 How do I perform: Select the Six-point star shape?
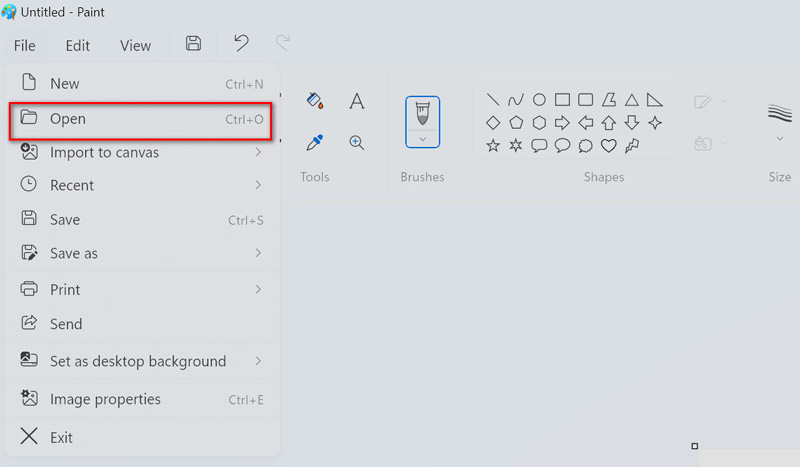coord(516,145)
